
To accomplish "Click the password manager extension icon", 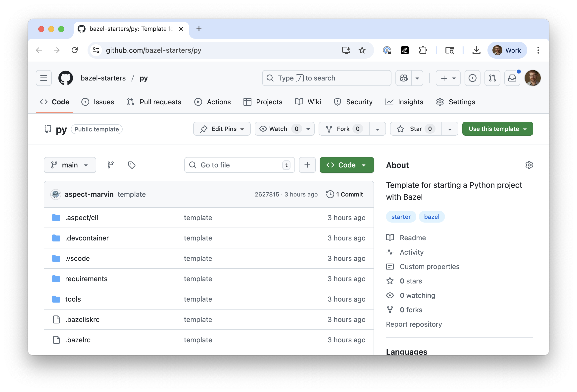I will 387,50.
